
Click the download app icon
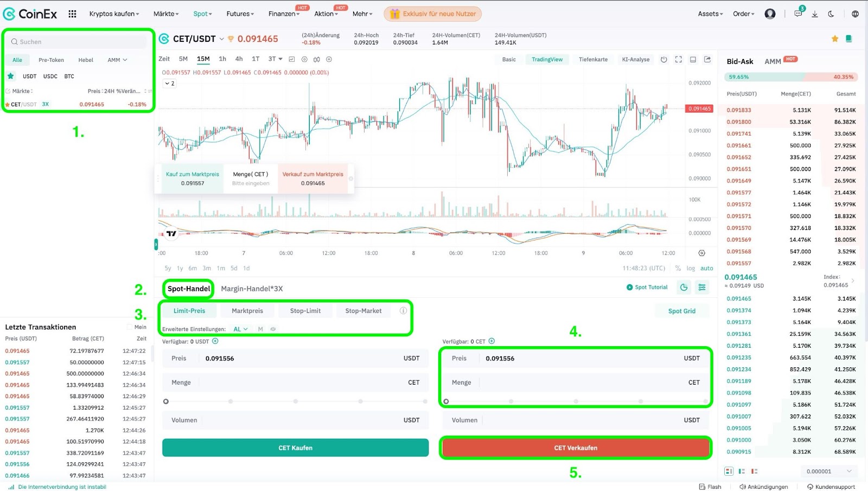[815, 14]
